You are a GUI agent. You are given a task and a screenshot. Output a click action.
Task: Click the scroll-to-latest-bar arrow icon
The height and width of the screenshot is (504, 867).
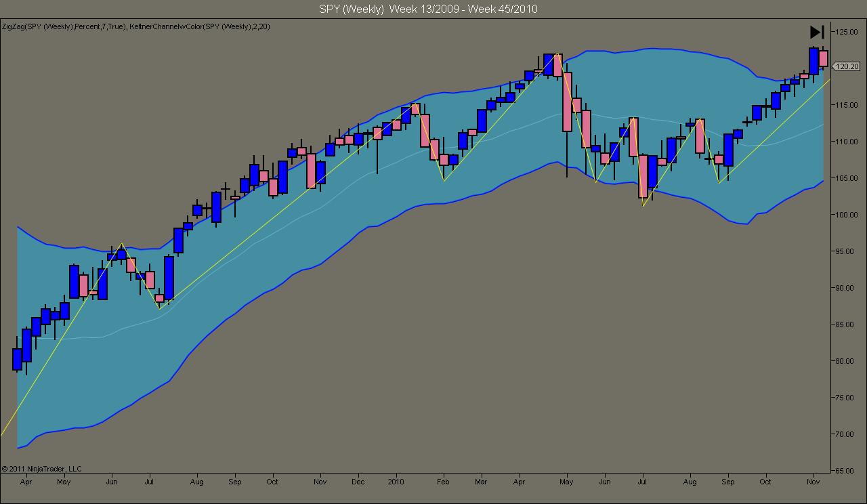tap(817, 32)
